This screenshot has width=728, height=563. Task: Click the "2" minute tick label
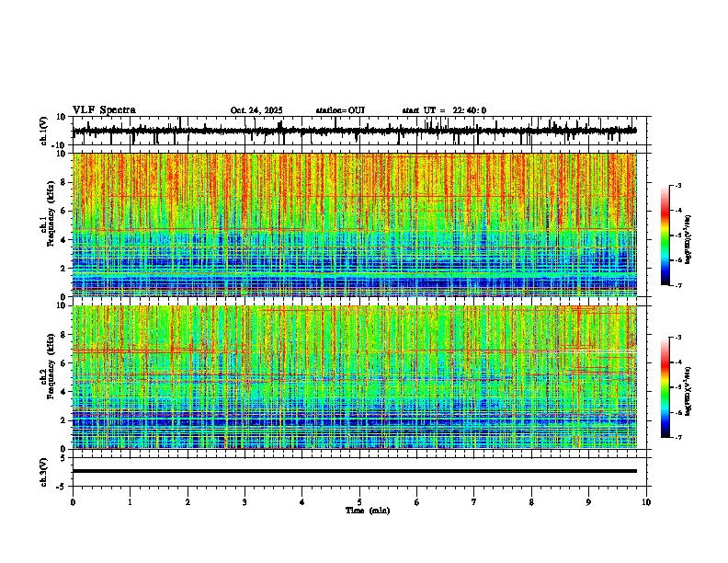[x=188, y=502]
